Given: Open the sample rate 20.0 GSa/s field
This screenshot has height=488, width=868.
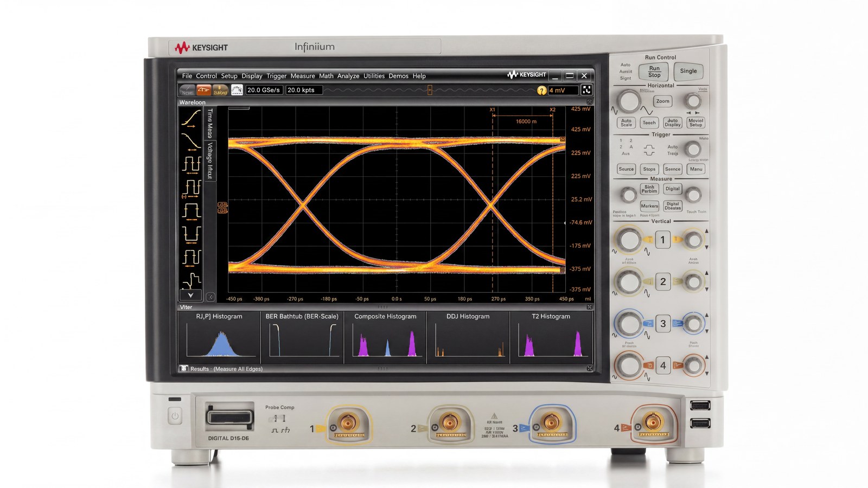Looking at the screenshot, I should click(x=264, y=90).
